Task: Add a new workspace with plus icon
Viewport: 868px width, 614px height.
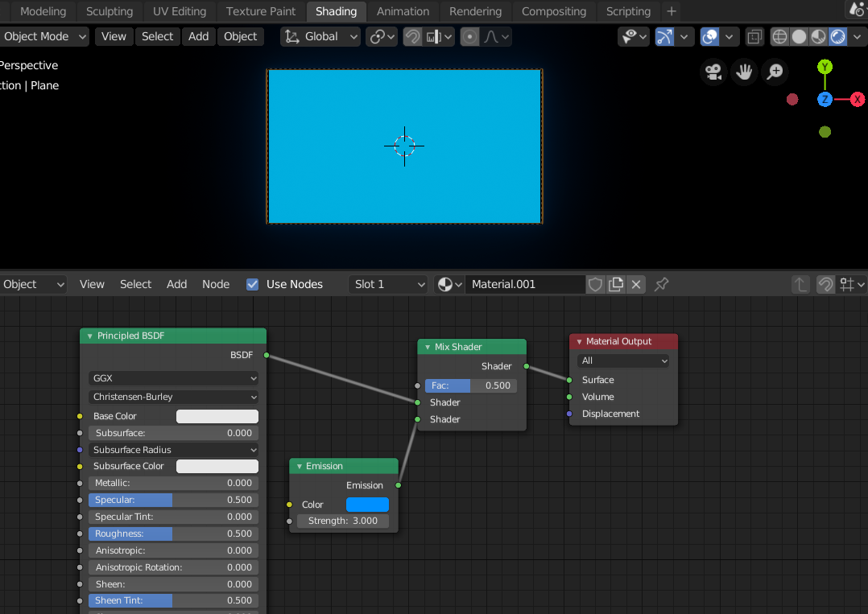Action: tap(672, 11)
